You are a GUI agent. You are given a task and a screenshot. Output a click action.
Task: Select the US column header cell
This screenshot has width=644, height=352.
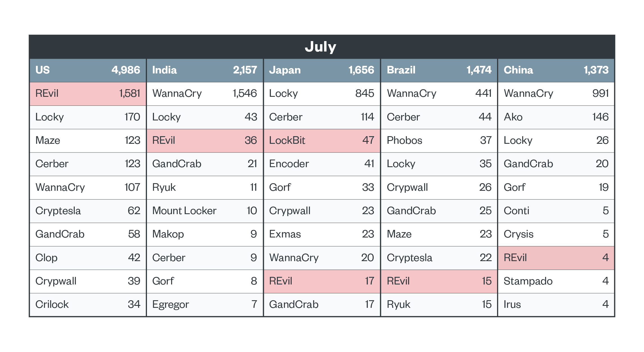[88, 70]
